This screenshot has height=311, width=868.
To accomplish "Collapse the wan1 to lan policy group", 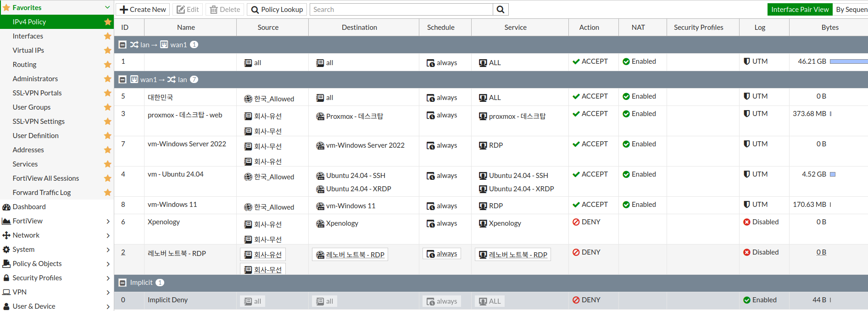I will (x=122, y=80).
